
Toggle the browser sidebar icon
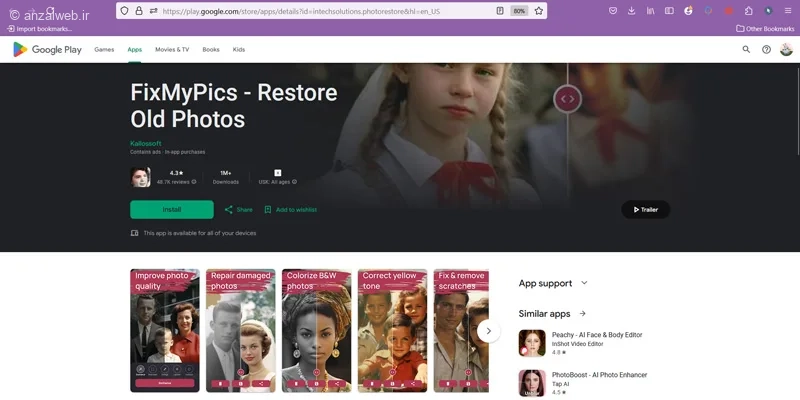(x=669, y=11)
